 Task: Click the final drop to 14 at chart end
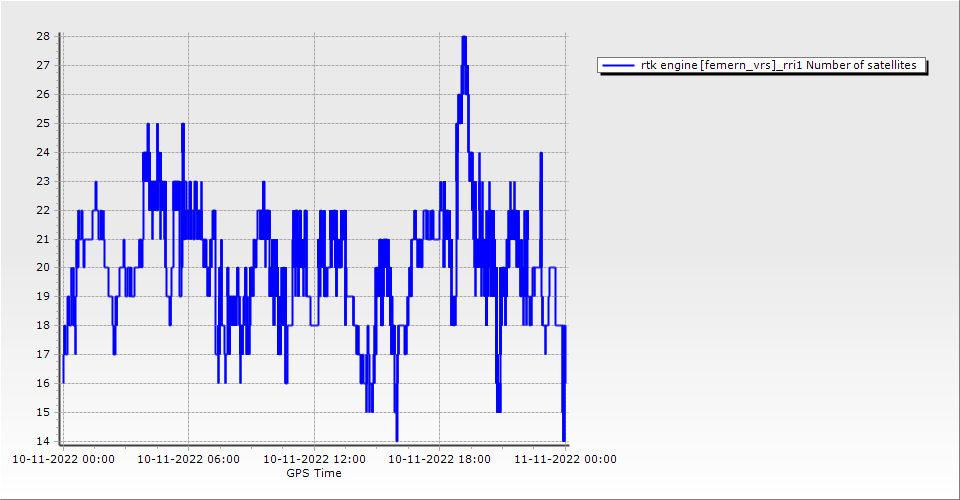564,439
